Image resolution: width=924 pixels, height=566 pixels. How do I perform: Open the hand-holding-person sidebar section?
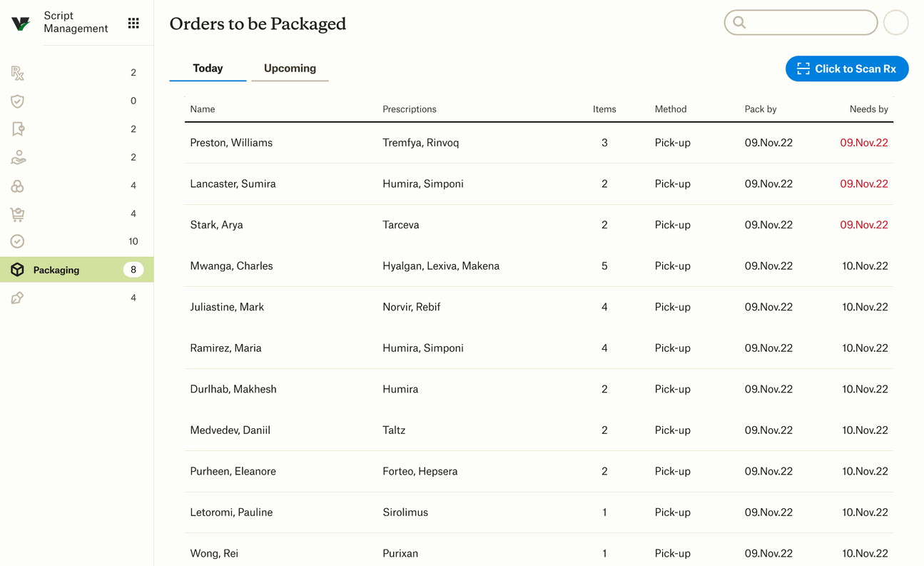pyautogui.click(x=18, y=158)
